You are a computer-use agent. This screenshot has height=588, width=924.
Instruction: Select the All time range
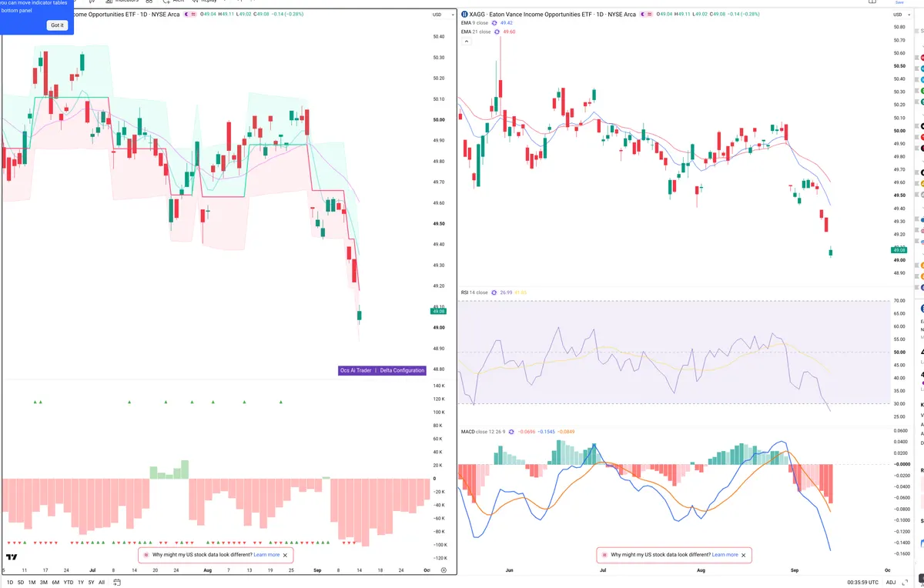(102, 583)
